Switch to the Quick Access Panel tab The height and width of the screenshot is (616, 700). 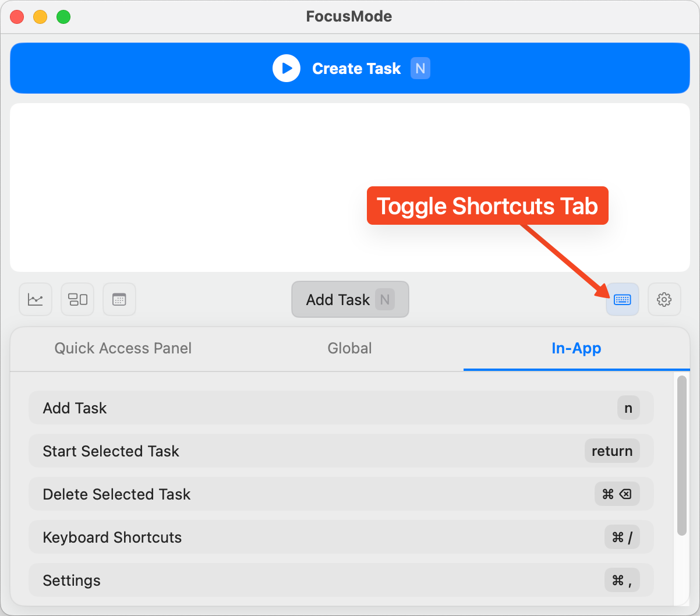(x=123, y=348)
